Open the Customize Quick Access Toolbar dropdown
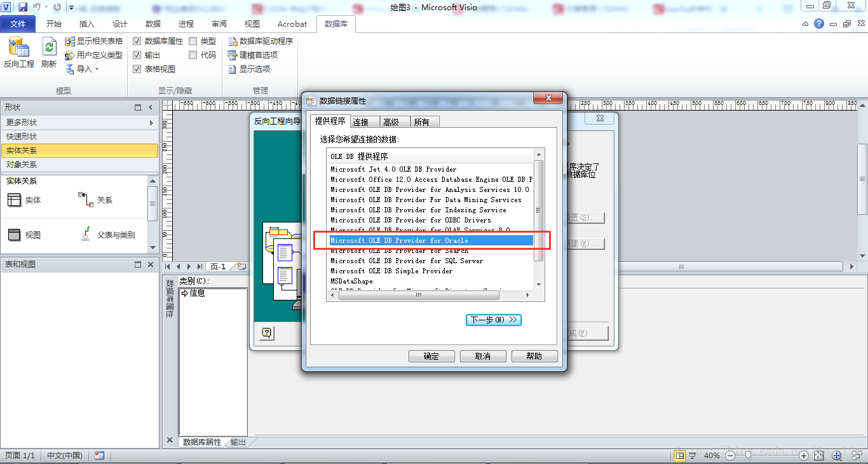The height and width of the screenshot is (464, 868). tap(71, 8)
